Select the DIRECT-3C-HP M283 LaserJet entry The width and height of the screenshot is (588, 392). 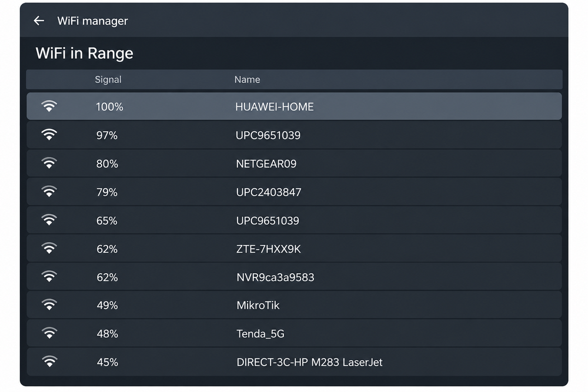pos(294,362)
